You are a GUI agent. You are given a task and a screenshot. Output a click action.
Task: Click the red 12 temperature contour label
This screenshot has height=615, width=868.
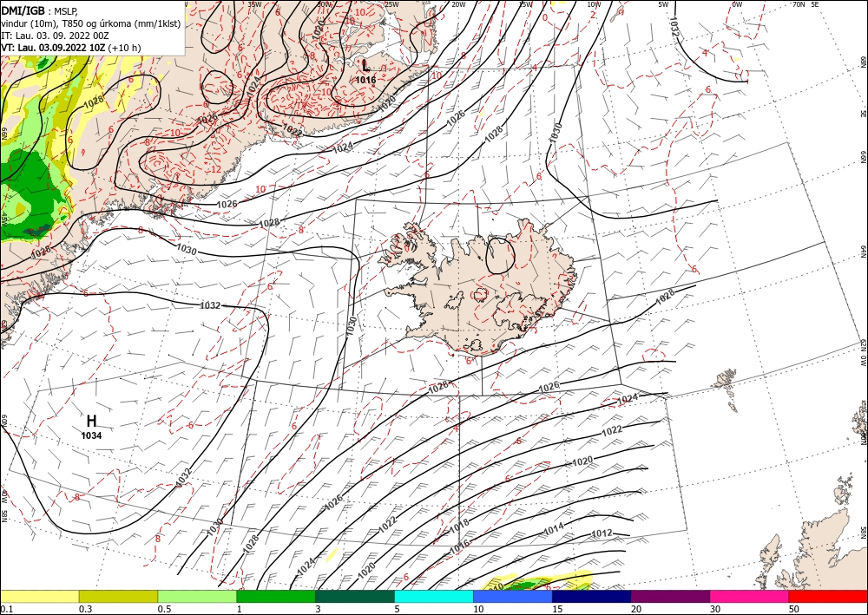pos(216,169)
